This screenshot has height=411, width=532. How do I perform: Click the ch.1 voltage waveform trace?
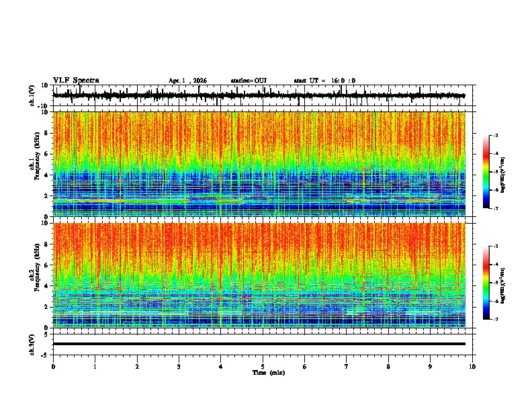259,95
